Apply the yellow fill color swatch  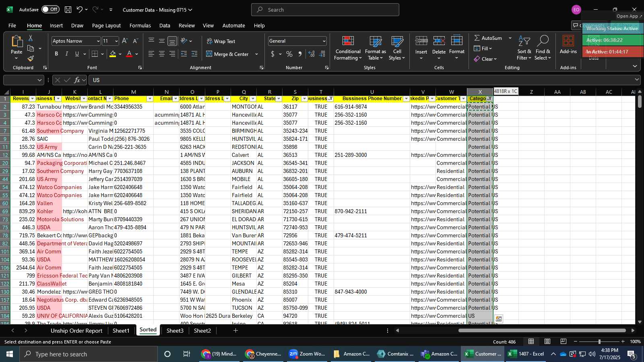(113, 54)
